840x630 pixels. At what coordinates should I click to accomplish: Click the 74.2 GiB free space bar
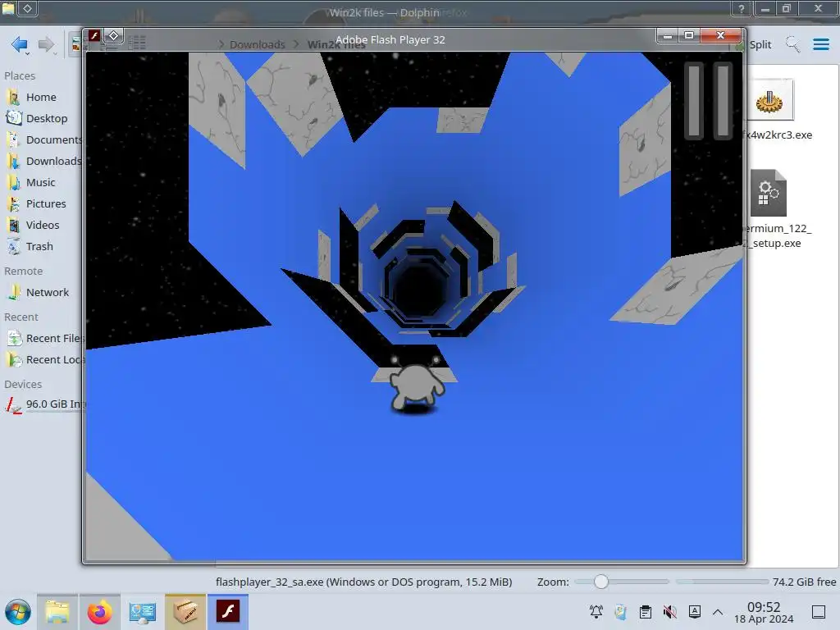pyautogui.click(x=722, y=582)
